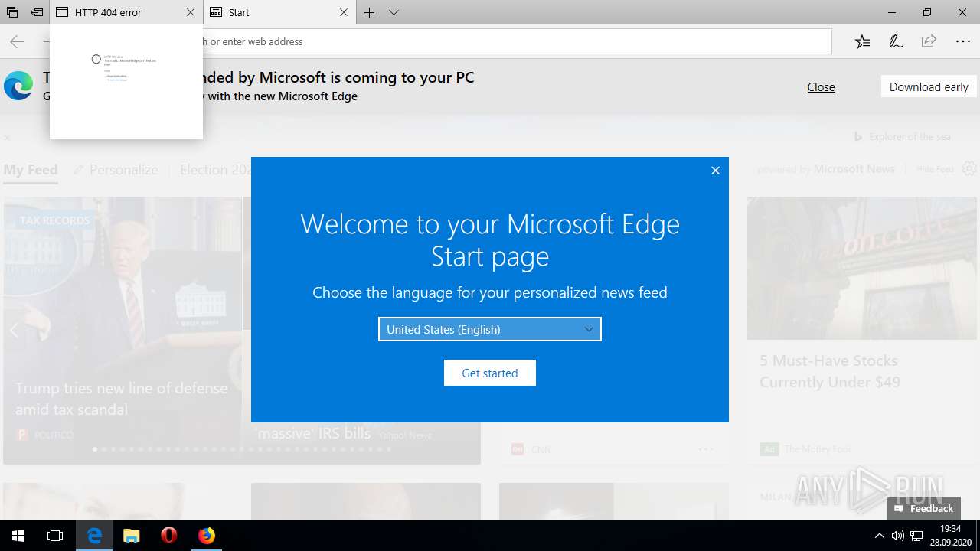980x551 pixels.
Task: Open the feed settings gear icon
Action: click(969, 168)
